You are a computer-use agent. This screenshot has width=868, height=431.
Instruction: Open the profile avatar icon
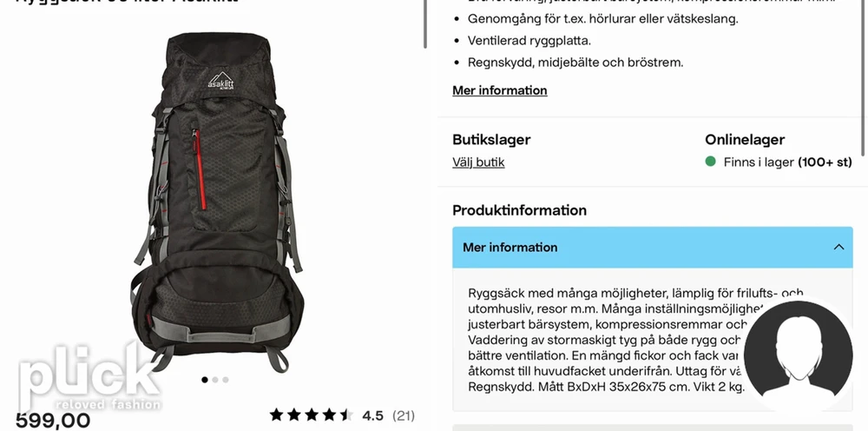pyautogui.click(x=798, y=356)
